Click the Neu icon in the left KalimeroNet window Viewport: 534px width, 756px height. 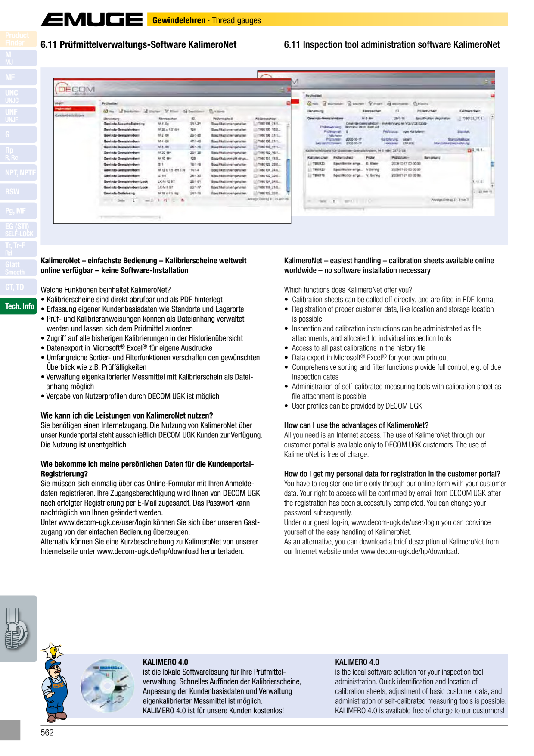tap(106, 112)
